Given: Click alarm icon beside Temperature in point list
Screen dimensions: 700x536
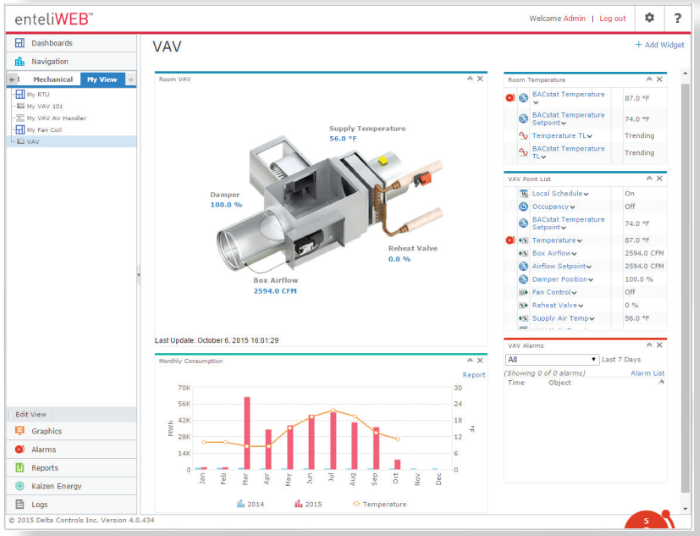Looking at the screenshot, I should tap(510, 240).
